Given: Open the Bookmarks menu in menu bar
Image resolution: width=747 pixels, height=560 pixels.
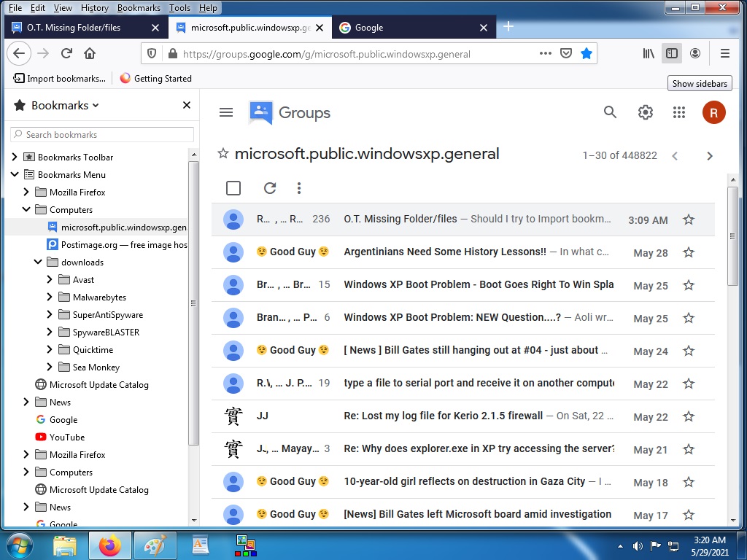Looking at the screenshot, I should pos(139,7).
